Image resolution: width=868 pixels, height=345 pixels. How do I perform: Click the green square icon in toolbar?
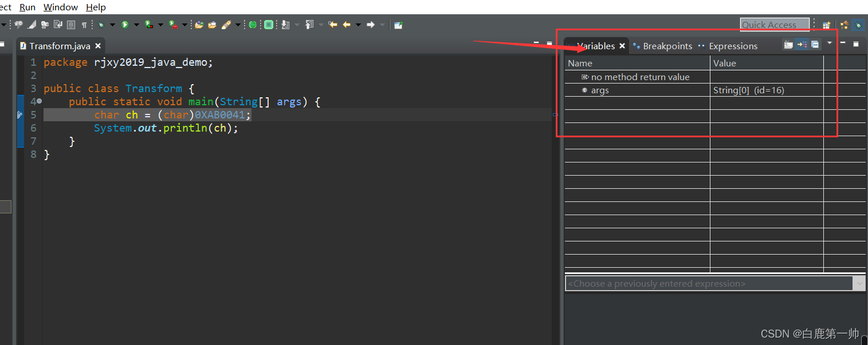268,25
